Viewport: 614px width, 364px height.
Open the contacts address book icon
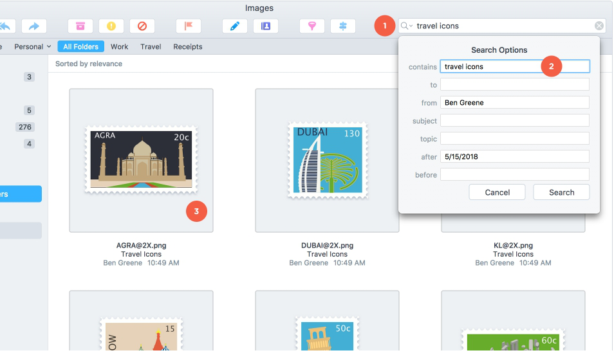266,26
